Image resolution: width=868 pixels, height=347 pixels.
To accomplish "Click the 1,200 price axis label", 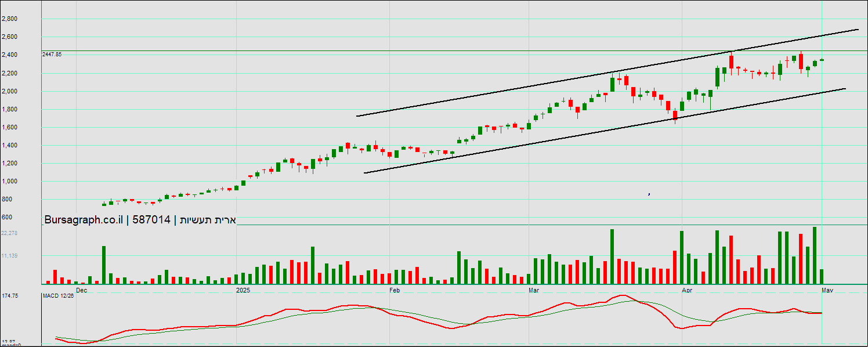I will [x=9, y=163].
